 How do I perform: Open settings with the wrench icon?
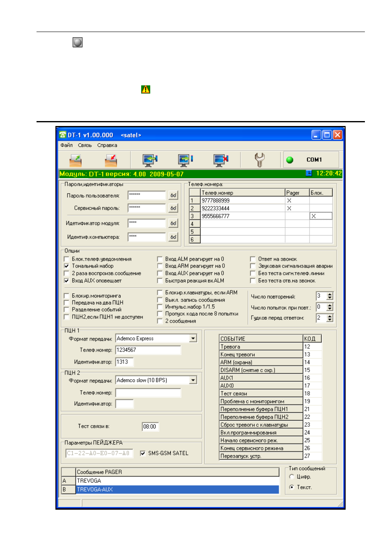coord(259,160)
